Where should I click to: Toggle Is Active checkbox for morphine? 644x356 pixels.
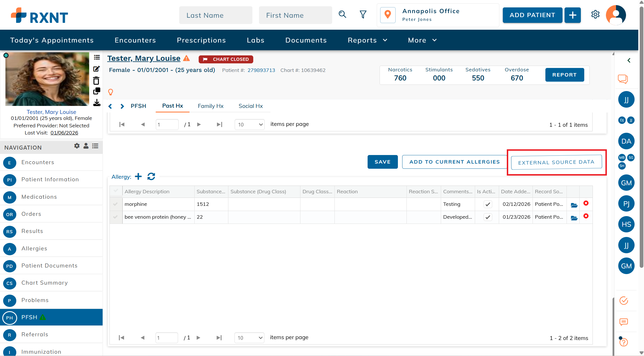coord(488,204)
